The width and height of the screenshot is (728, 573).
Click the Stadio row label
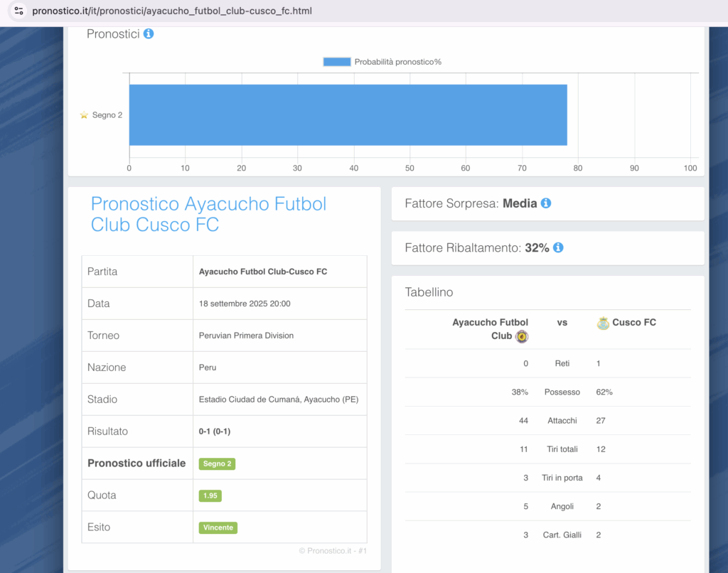point(102,400)
